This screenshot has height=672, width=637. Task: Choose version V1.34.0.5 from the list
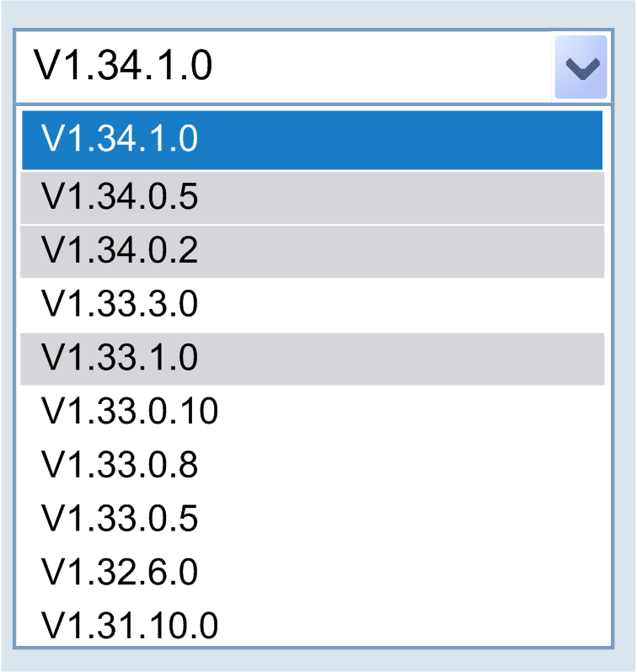coord(312,198)
